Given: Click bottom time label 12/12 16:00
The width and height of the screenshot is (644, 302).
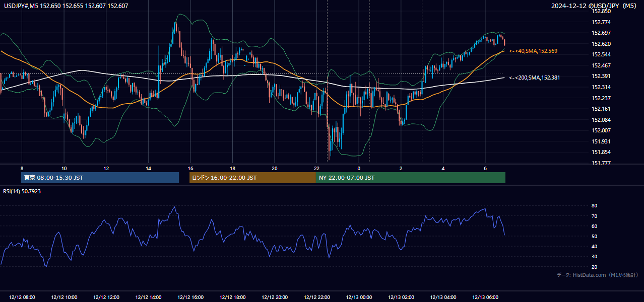Looking at the screenshot, I should [190, 297].
